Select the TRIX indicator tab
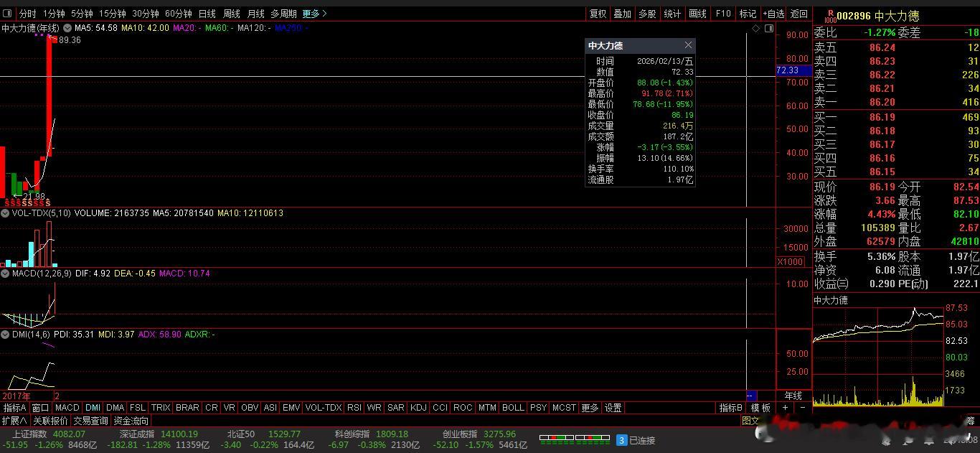This screenshot has width=980, height=453. pyautogui.click(x=161, y=408)
